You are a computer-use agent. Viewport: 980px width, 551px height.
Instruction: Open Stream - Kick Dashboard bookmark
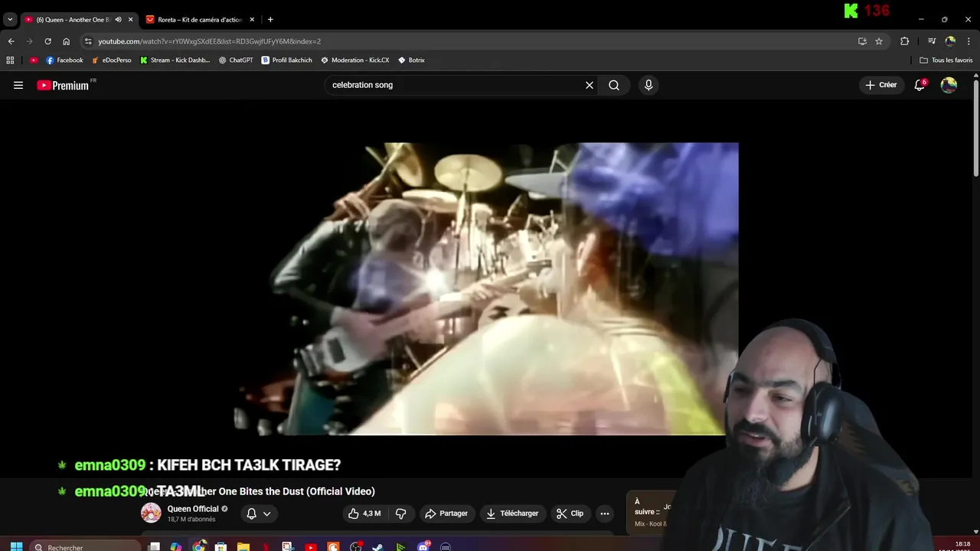[x=175, y=60]
